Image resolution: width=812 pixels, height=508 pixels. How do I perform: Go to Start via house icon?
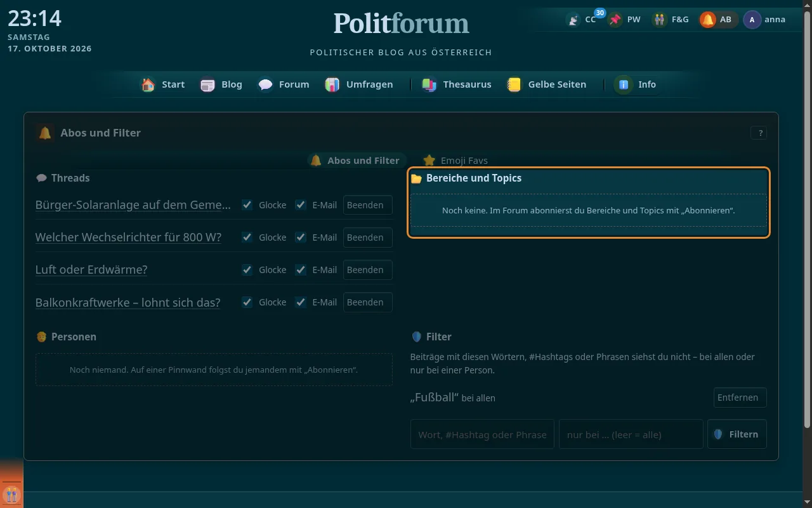tap(148, 84)
